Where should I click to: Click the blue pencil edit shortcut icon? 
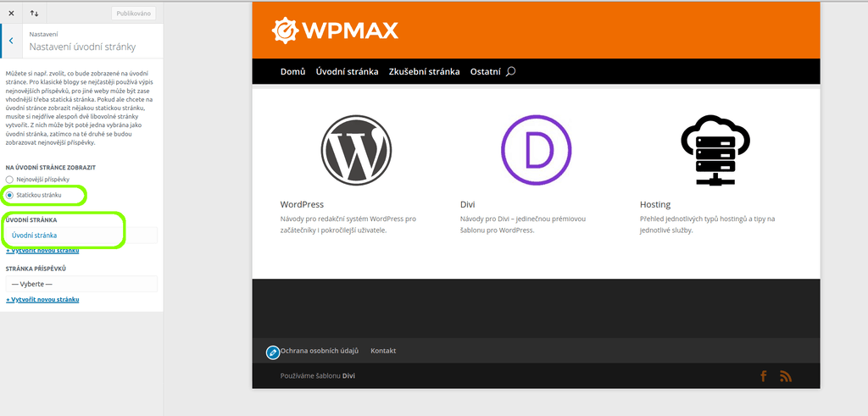pyautogui.click(x=272, y=352)
